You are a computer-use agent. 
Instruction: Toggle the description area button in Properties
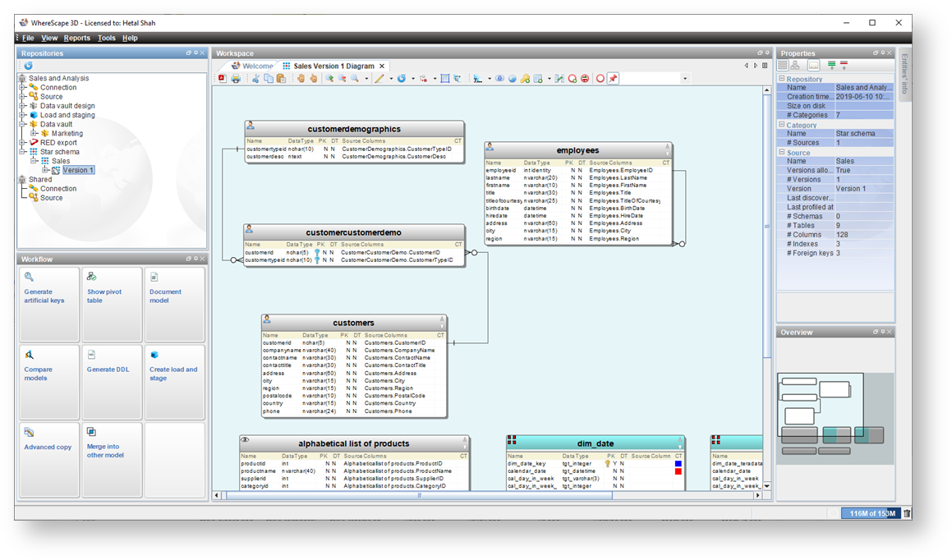[813, 66]
